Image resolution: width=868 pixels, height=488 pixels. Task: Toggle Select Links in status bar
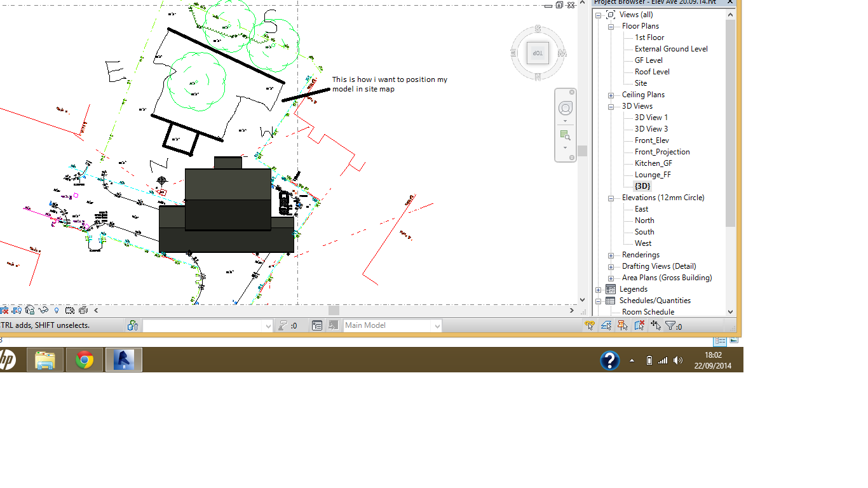(590, 325)
